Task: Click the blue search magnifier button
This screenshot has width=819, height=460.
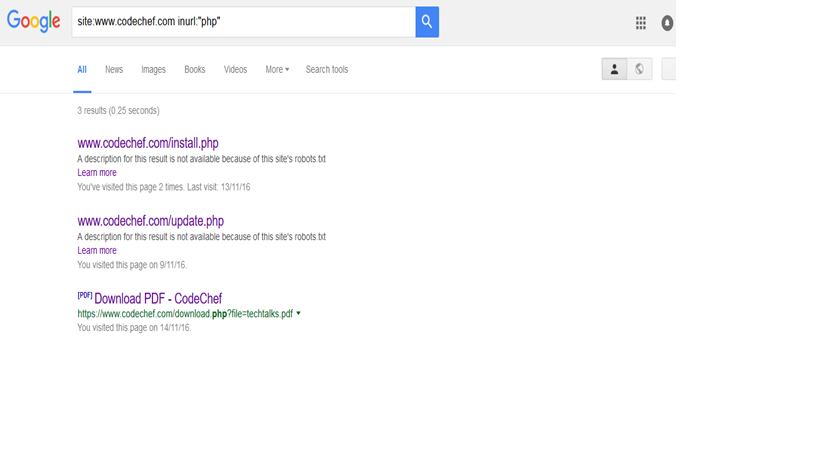Action: pyautogui.click(x=427, y=22)
